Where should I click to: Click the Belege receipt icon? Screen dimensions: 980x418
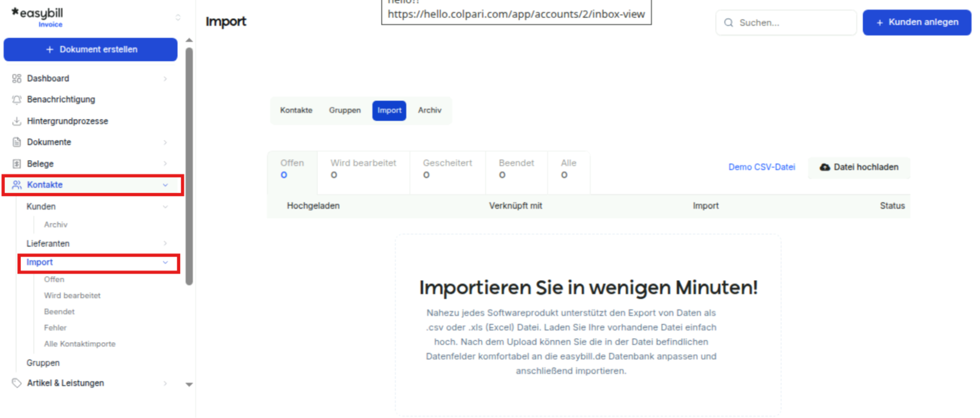(x=17, y=164)
